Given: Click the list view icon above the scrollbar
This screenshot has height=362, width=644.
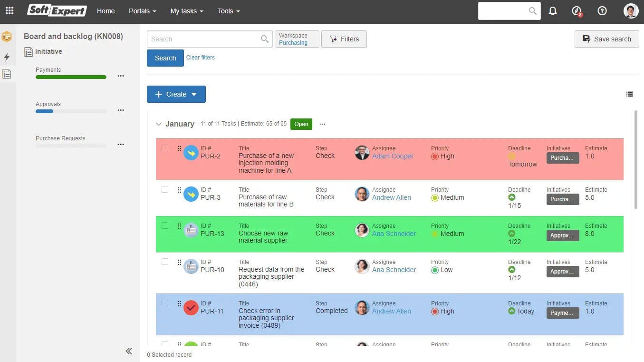Looking at the screenshot, I should [x=629, y=94].
